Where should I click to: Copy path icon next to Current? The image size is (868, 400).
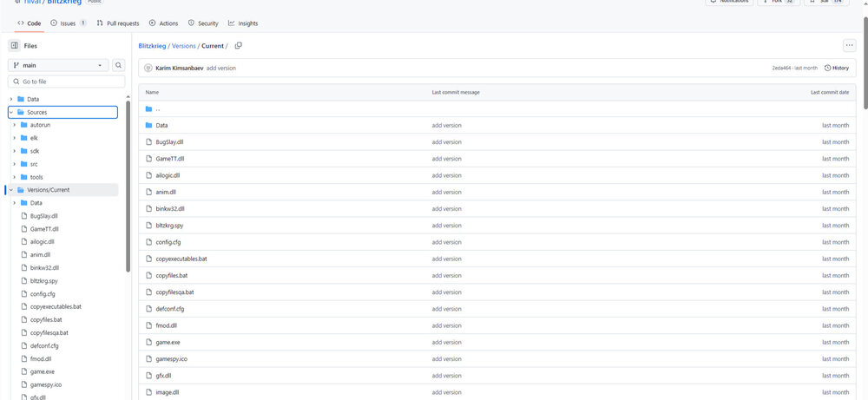click(x=238, y=45)
